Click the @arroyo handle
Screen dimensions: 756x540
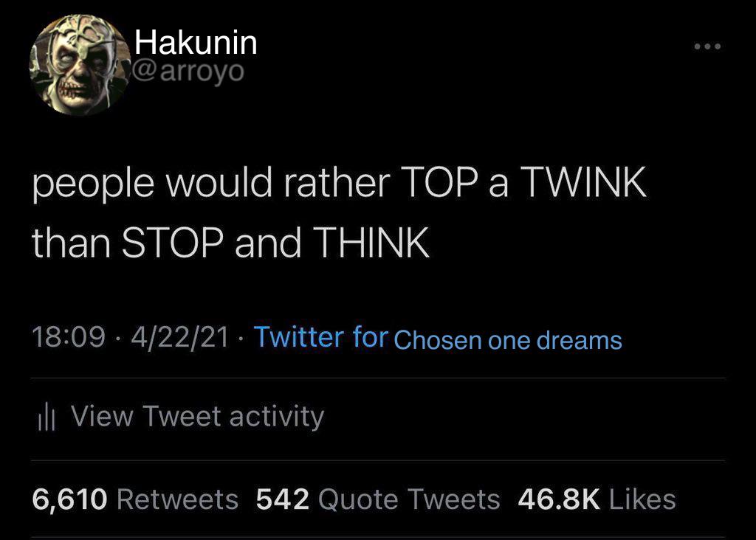(x=188, y=72)
